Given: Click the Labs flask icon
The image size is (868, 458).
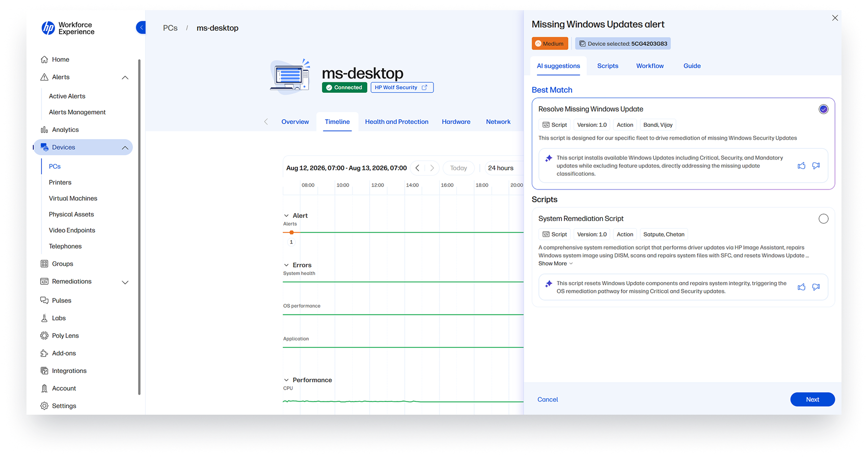Looking at the screenshot, I should click(x=44, y=318).
